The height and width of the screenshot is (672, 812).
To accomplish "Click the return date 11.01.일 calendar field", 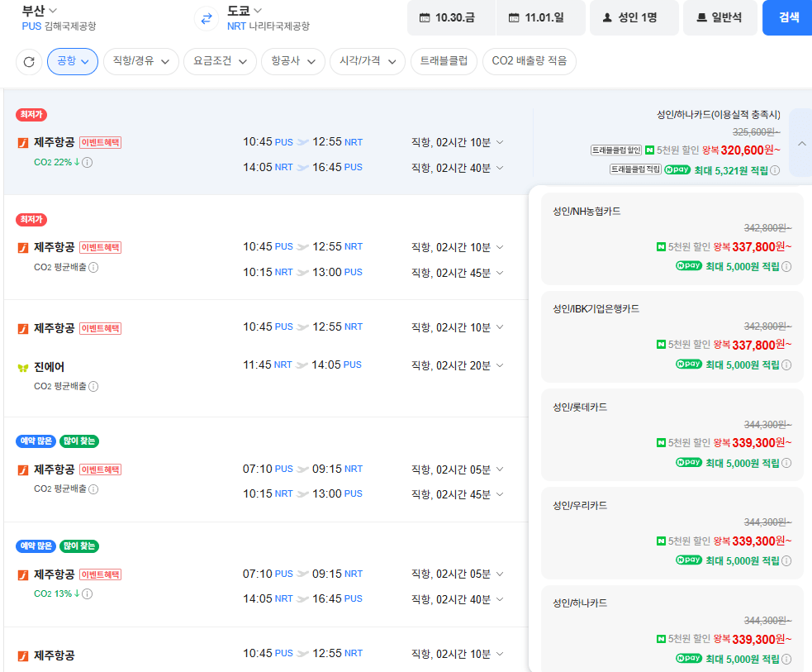I will point(540,17).
